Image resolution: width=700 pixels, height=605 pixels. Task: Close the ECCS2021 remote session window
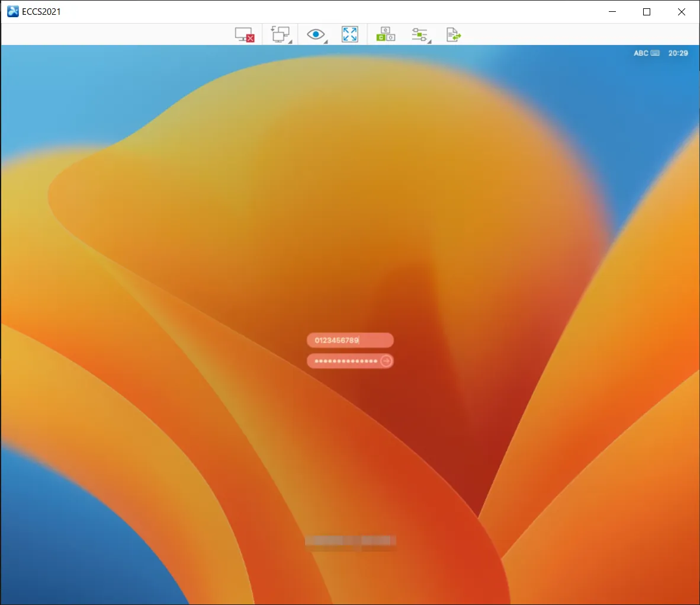681,12
